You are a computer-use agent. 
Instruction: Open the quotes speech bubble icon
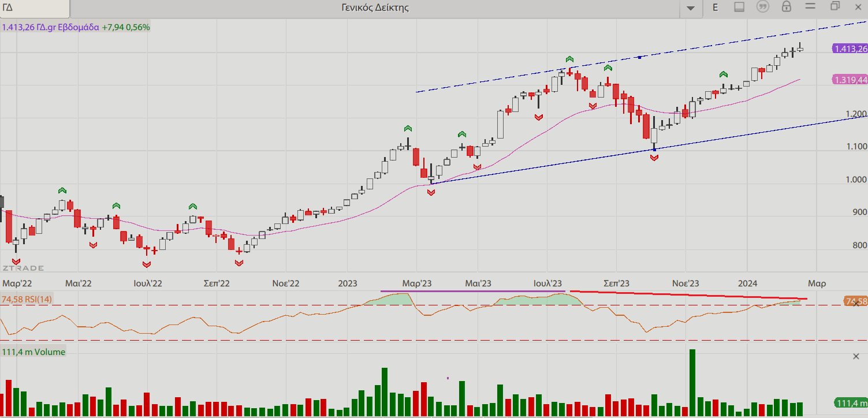coord(763,7)
